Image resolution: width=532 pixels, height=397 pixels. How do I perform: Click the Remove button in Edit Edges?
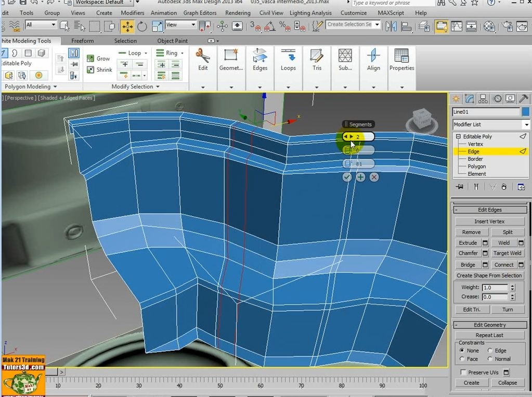click(x=471, y=232)
